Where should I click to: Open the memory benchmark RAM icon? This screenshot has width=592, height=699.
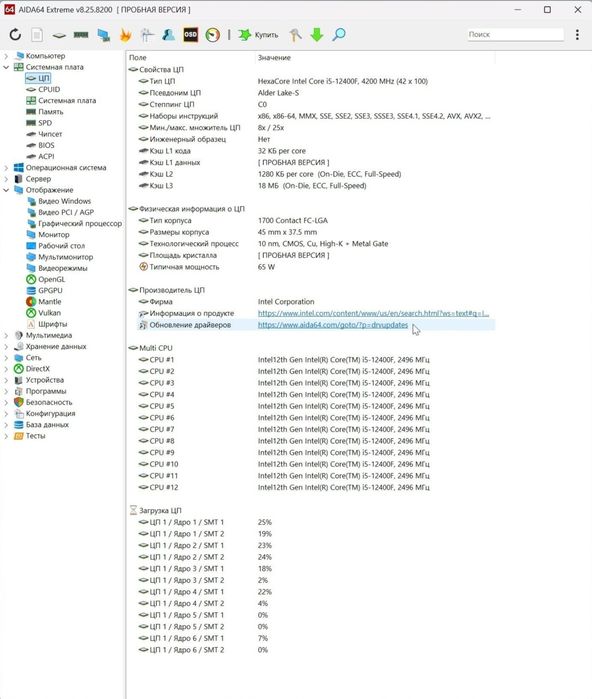(81, 35)
